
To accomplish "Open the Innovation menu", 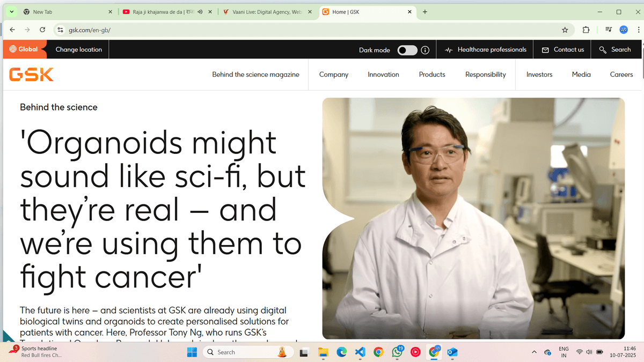I will click(383, 75).
